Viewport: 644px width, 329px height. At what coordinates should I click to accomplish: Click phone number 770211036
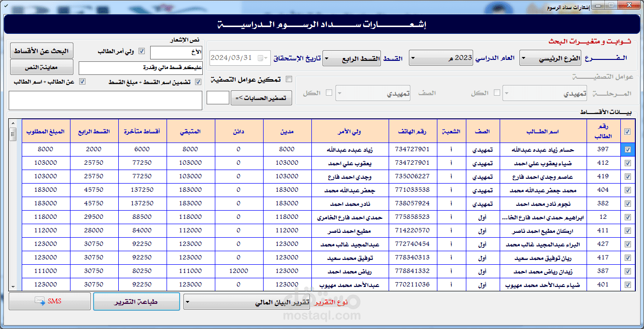[413, 285]
